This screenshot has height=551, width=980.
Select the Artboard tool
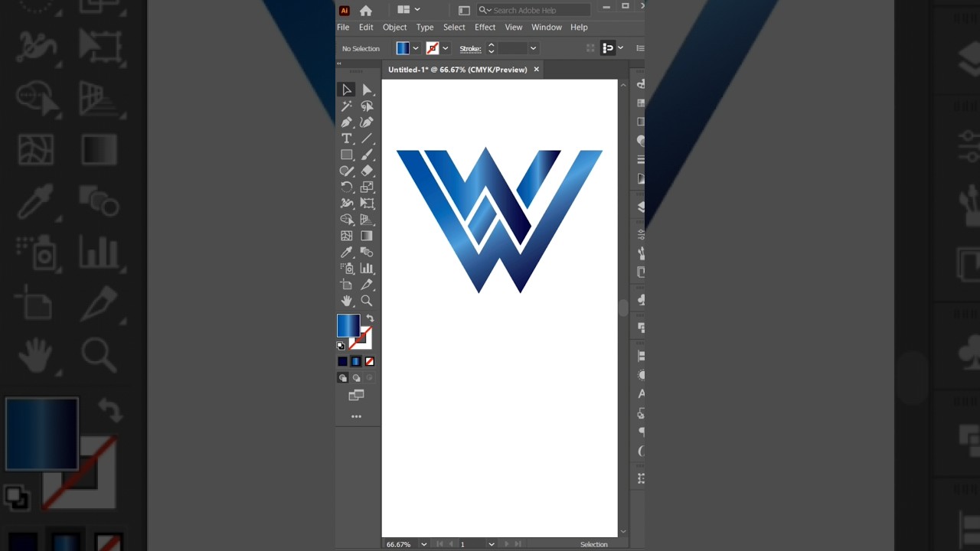click(x=347, y=284)
